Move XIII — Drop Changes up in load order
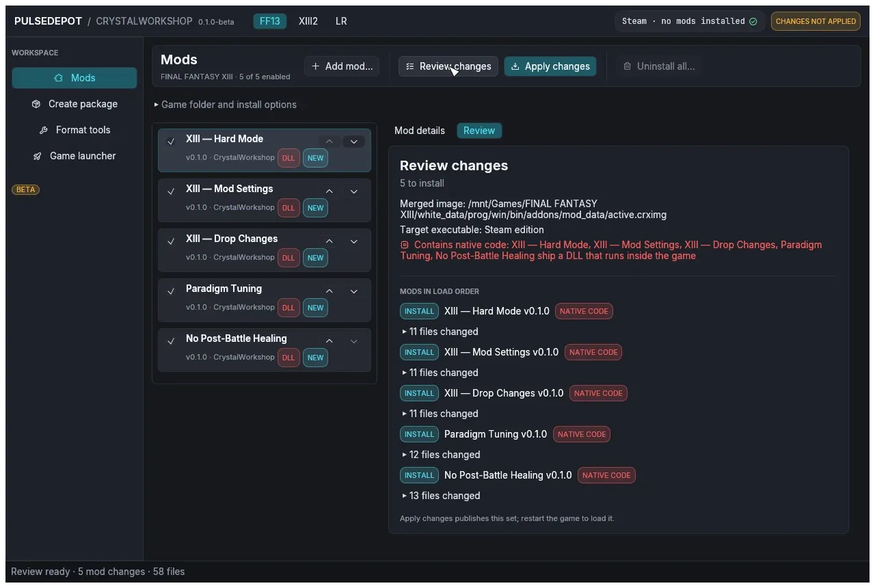Viewport: 875px width, 588px height. tap(329, 241)
